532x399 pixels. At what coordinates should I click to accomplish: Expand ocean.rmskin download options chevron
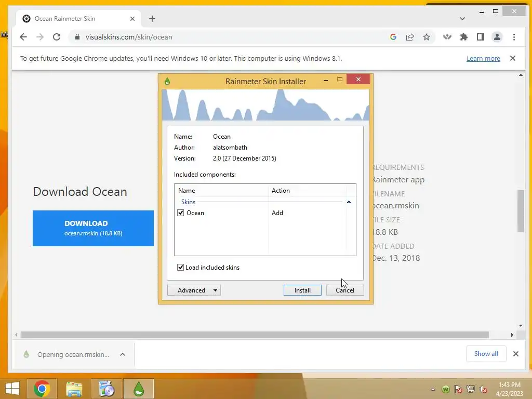[x=123, y=354]
